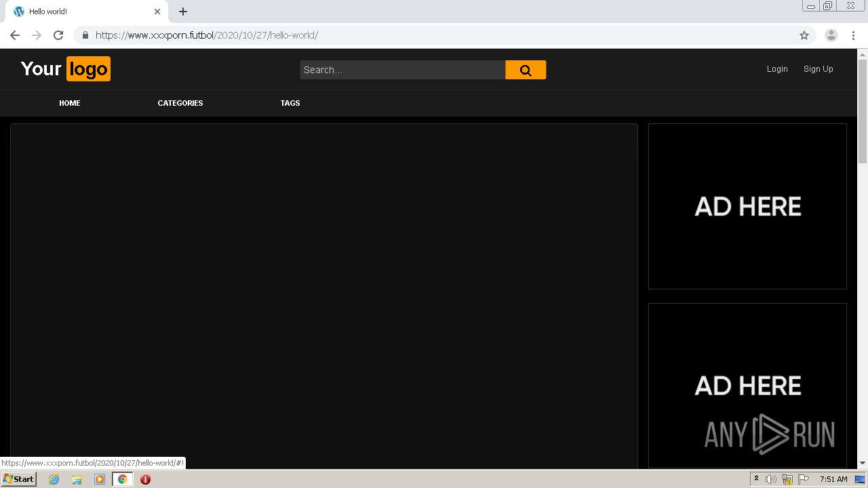This screenshot has width=868, height=488.
Task: Click the upper AD HERE banner
Action: click(x=747, y=206)
